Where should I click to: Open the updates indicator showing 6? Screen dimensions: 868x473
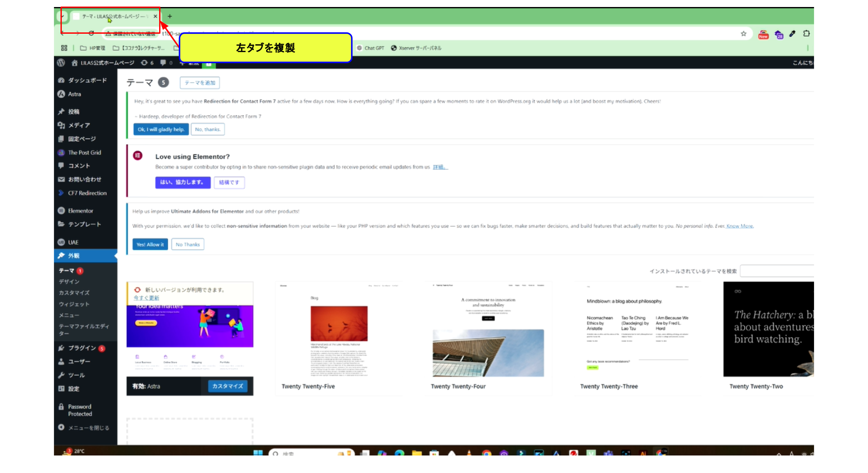pos(147,63)
